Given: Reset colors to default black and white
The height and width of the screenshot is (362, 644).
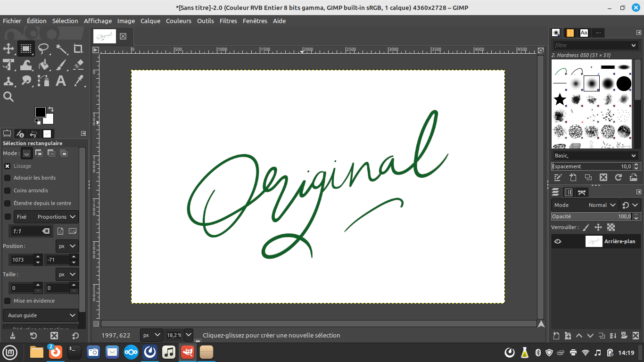Looking at the screenshot, I should click(x=38, y=122).
